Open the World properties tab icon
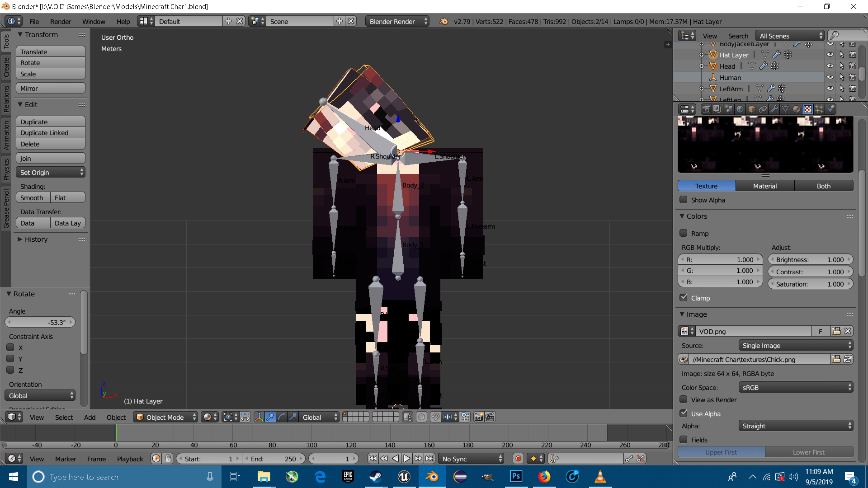868x488 pixels. click(740, 109)
